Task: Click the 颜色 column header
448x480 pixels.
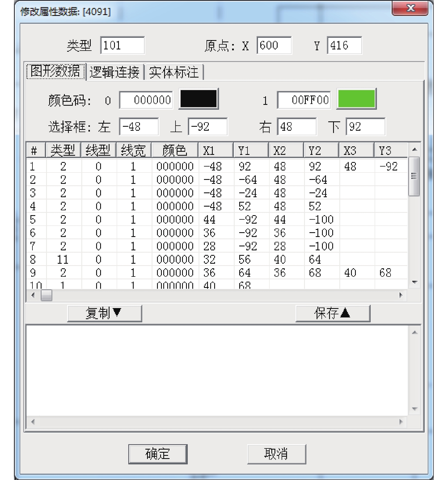Action: pyautogui.click(x=175, y=150)
